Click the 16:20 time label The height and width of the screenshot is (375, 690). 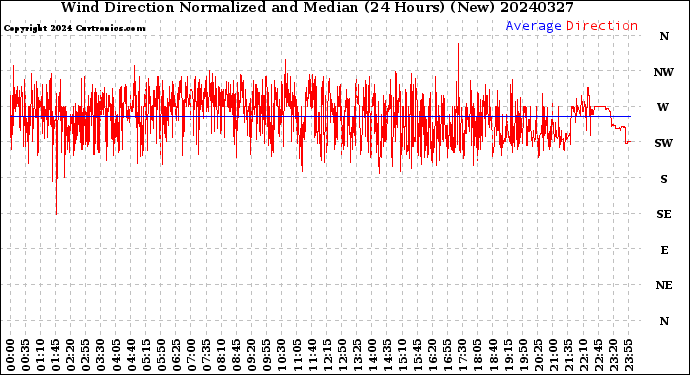point(433,355)
